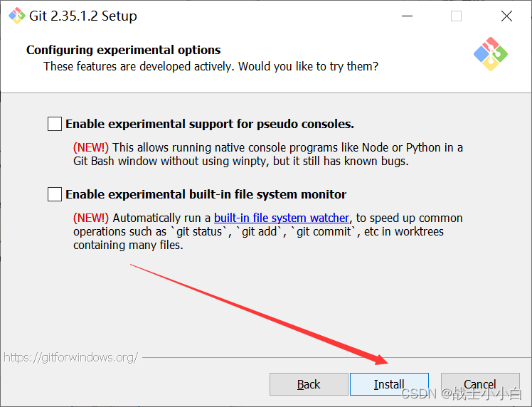This screenshot has height=407, width=532.
Task: Cancel the Git setup wizard
Action: tap(480, 384)
